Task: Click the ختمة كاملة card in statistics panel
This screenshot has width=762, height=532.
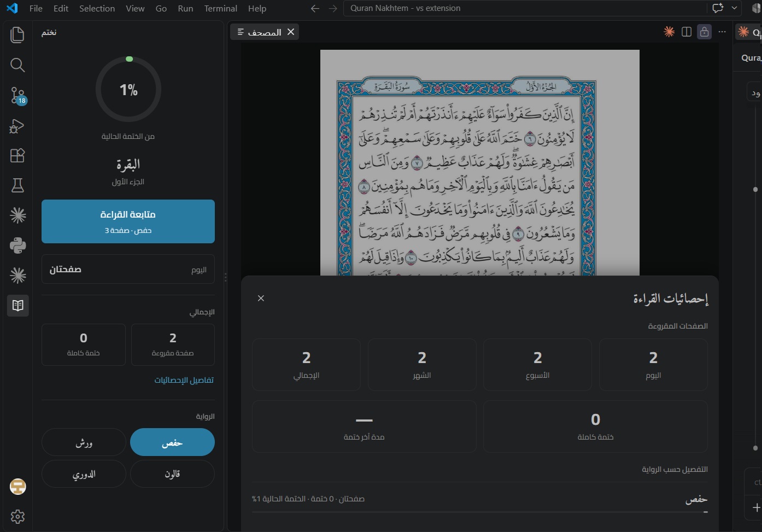Action: click(x=595, y=426)
